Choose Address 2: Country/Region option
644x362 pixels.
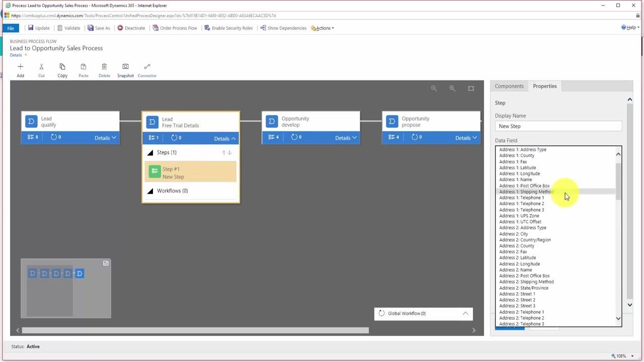click(555, 240)
